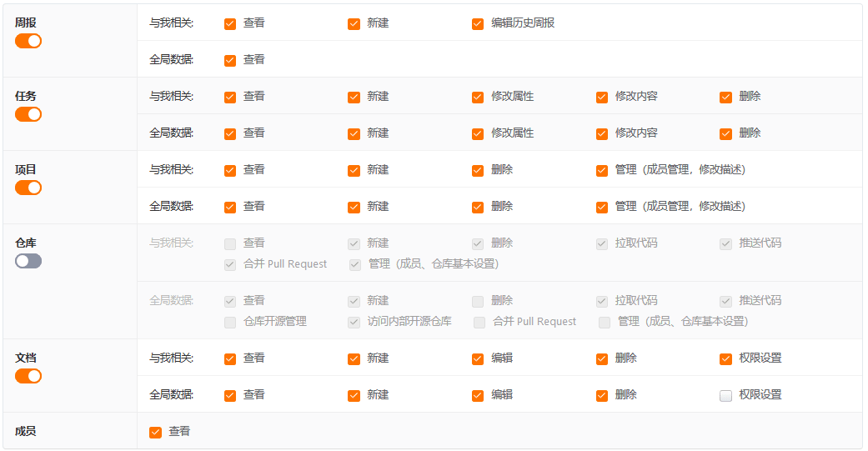Uncheck 项目 与我相关 管理 checkbox
This screenshot has height=451, width=868.
pos(602,170)
